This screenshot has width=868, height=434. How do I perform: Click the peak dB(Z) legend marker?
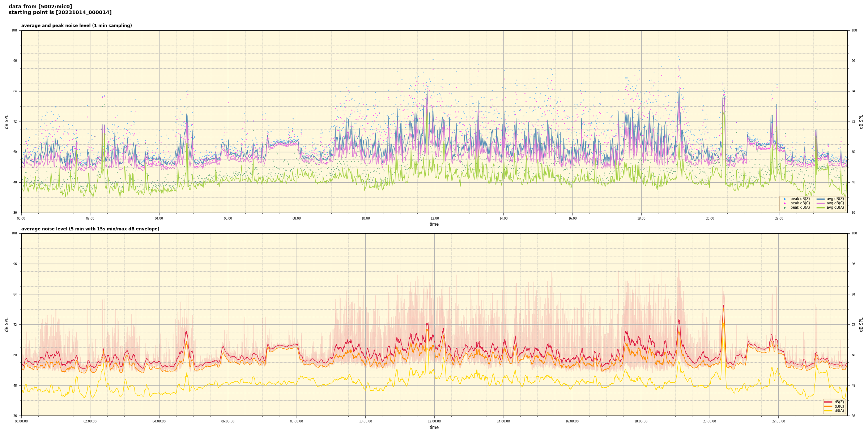(x=784, y=199)
